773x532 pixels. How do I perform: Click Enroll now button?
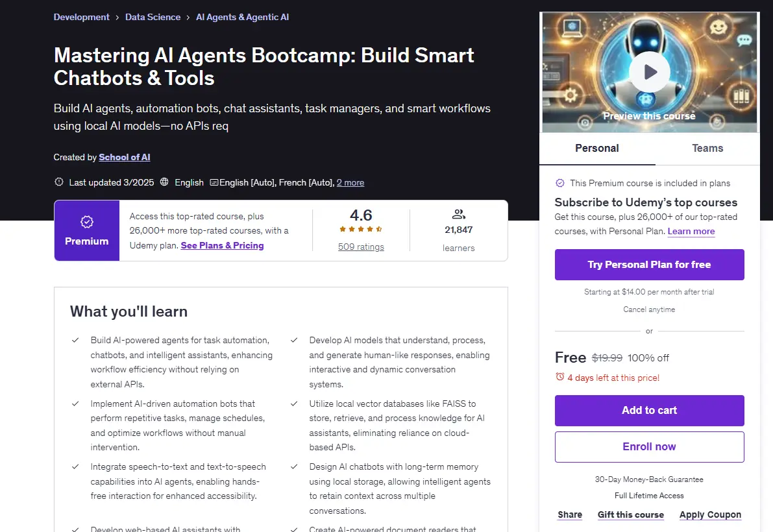coord(649,447)
